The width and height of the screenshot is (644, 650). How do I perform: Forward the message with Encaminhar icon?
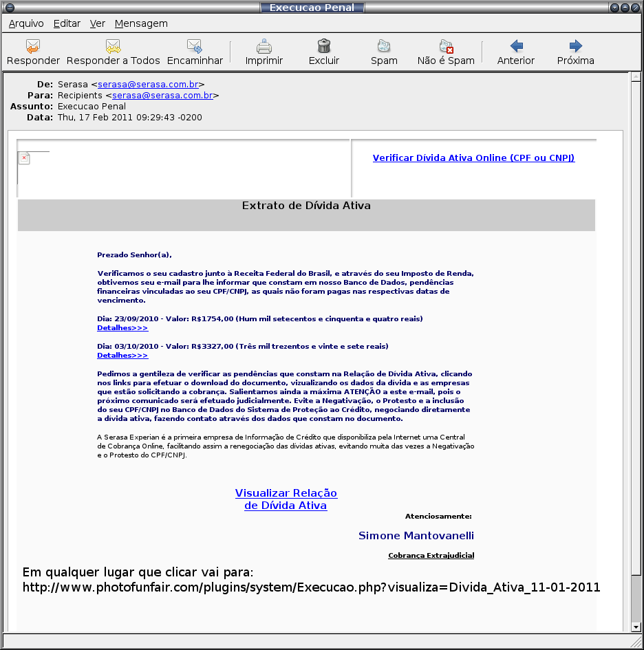click(195, 46)
